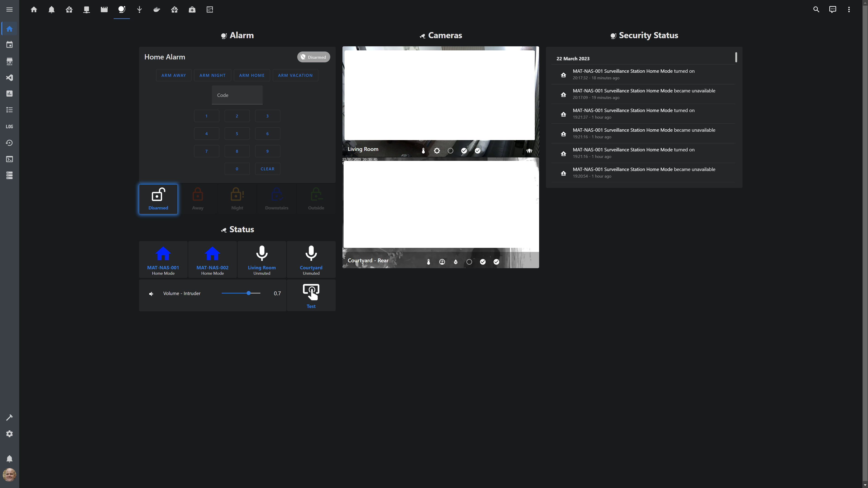This screenshot has height=488, width=868.
Task: Click the Arm Home mode button
Action: (x=252, y=75)
